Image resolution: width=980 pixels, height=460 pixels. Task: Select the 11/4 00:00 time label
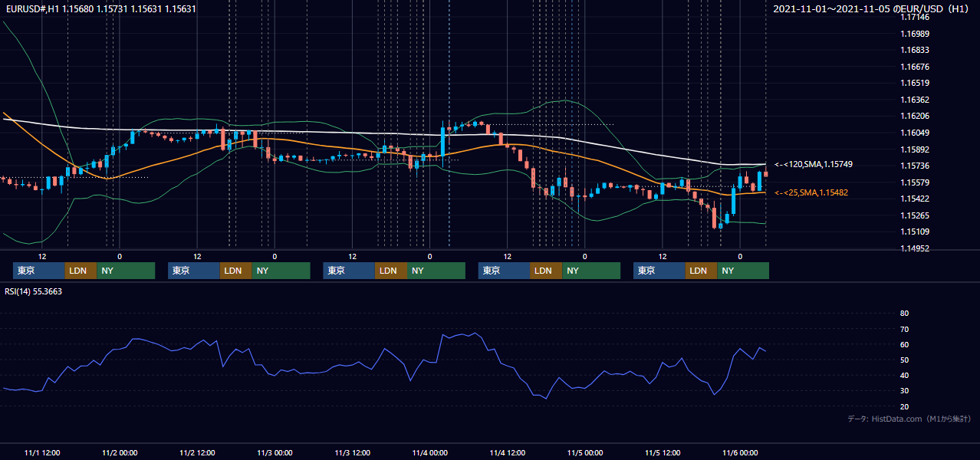[429, 452]
